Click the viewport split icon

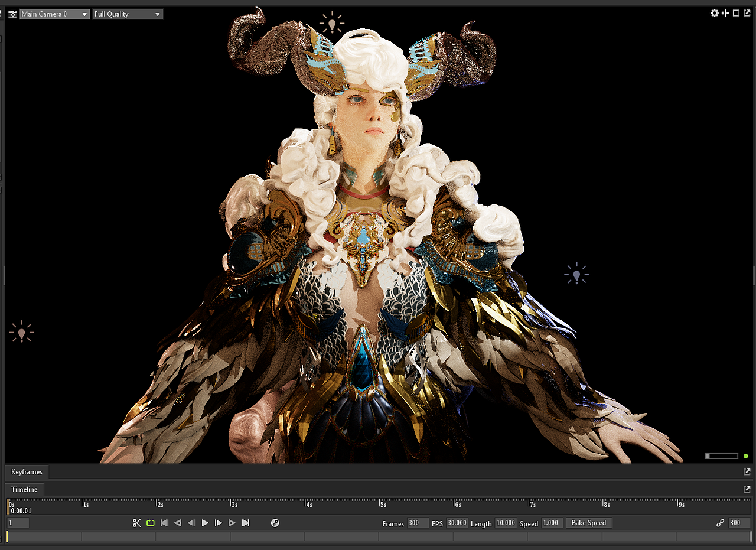coord(725,13)
